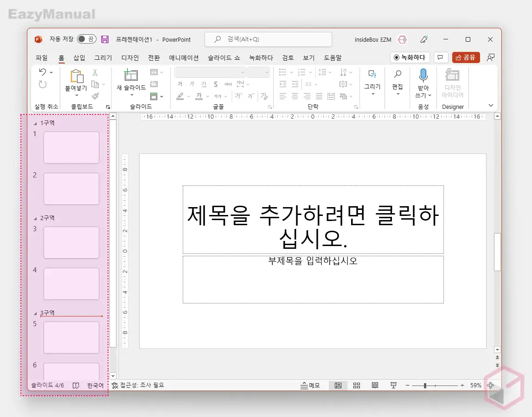Toggle the Notes (메모) pane button
Image resolution: width=532 pixels, height=417 pixels.
pyautogui.click(x=310, y=385)
